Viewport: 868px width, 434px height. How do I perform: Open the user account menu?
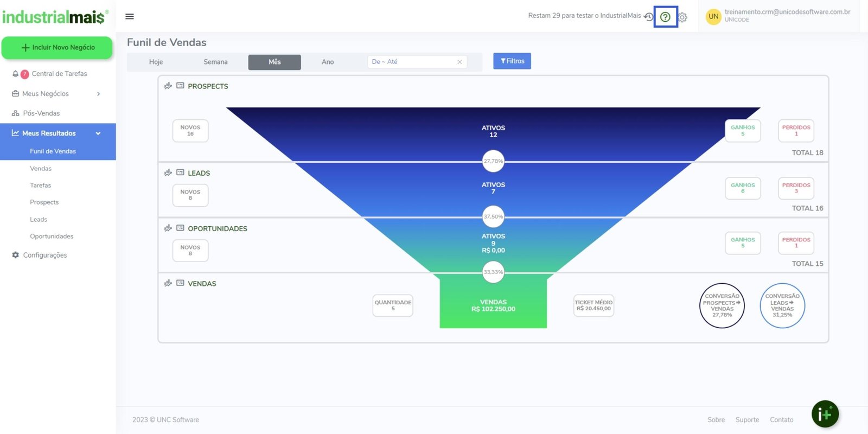[779, 16]
